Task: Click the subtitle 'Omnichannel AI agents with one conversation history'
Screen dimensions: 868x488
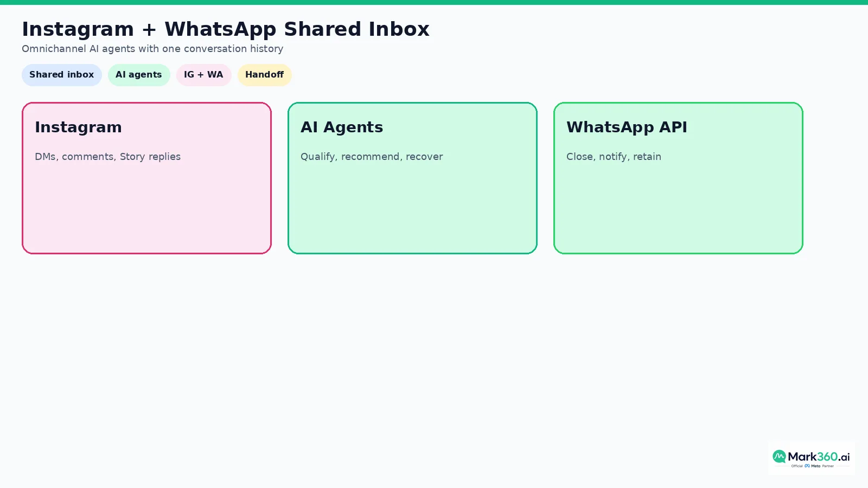Action: pyautogui.click(x=152, y=49)
